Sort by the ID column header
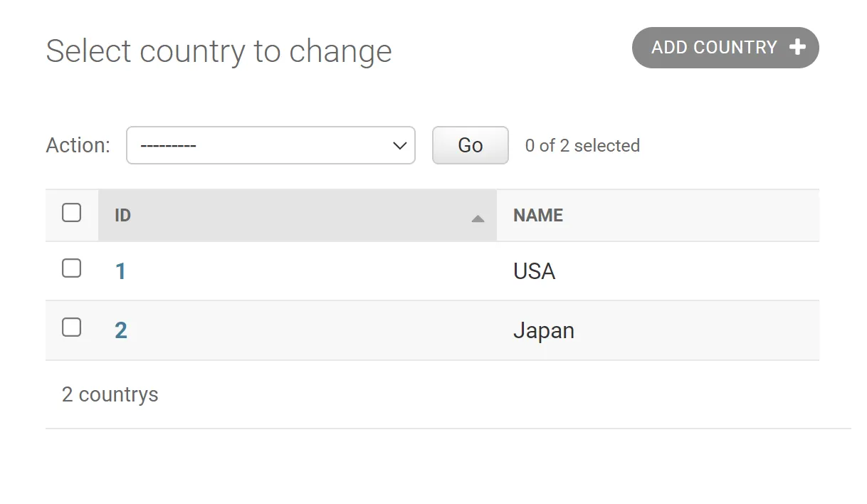 [x=123, y=216]
